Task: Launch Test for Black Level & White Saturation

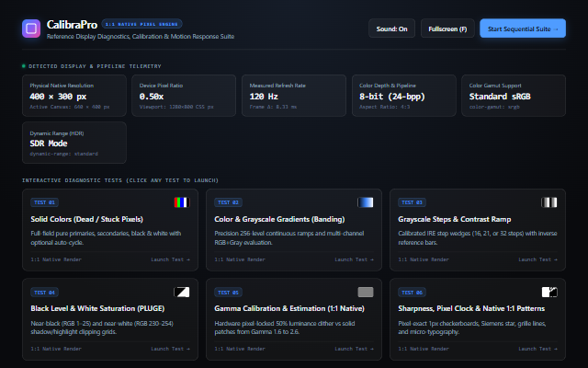Action: pyautogui.click(x=170, y=349)
